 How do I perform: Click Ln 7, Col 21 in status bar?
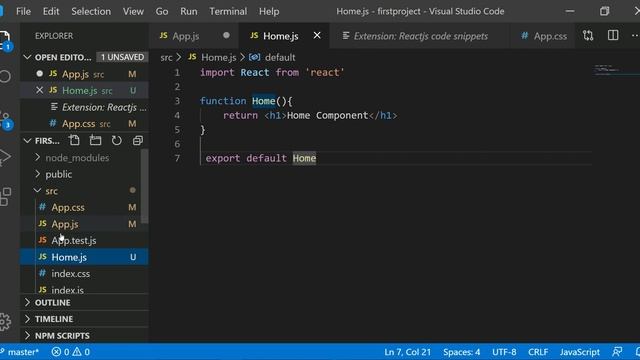point(407,352)
